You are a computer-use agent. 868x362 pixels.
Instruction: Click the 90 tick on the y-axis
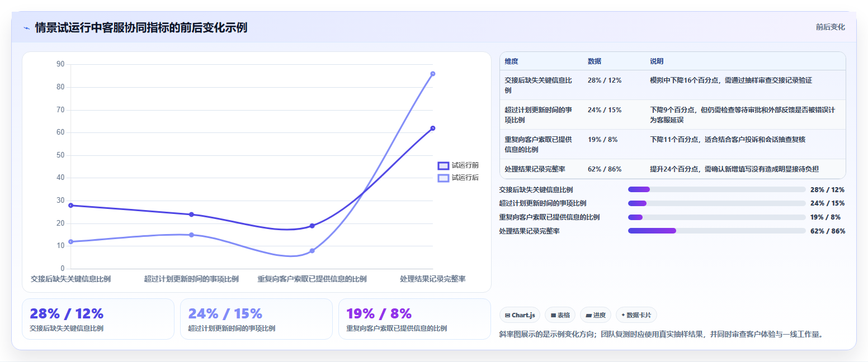(60, 64)
